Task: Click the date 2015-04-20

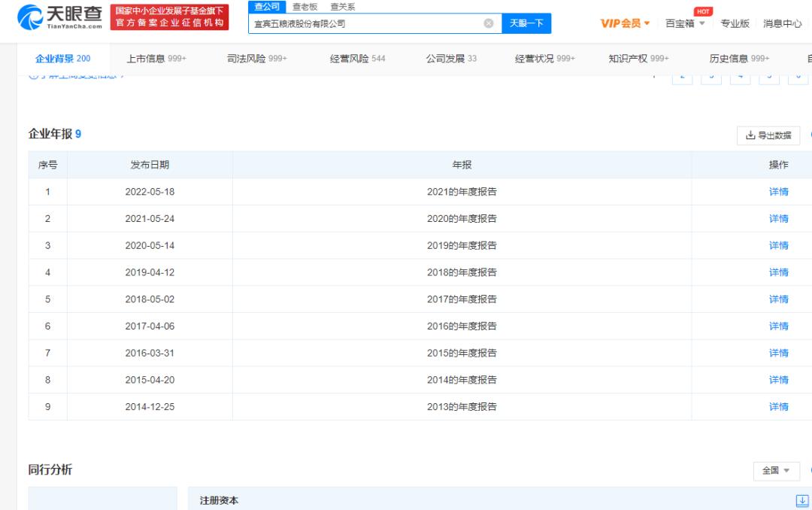Action: point(150,380)
